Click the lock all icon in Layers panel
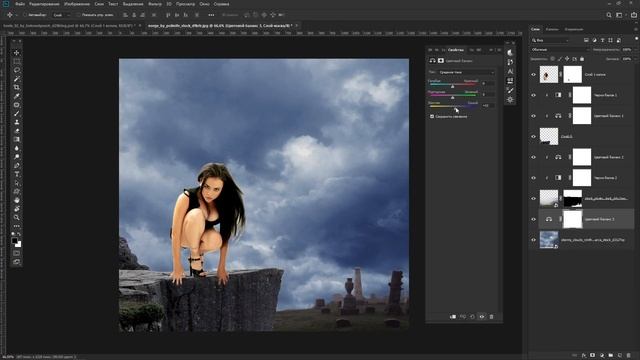640x360 pixels. (x=582, y=59)
